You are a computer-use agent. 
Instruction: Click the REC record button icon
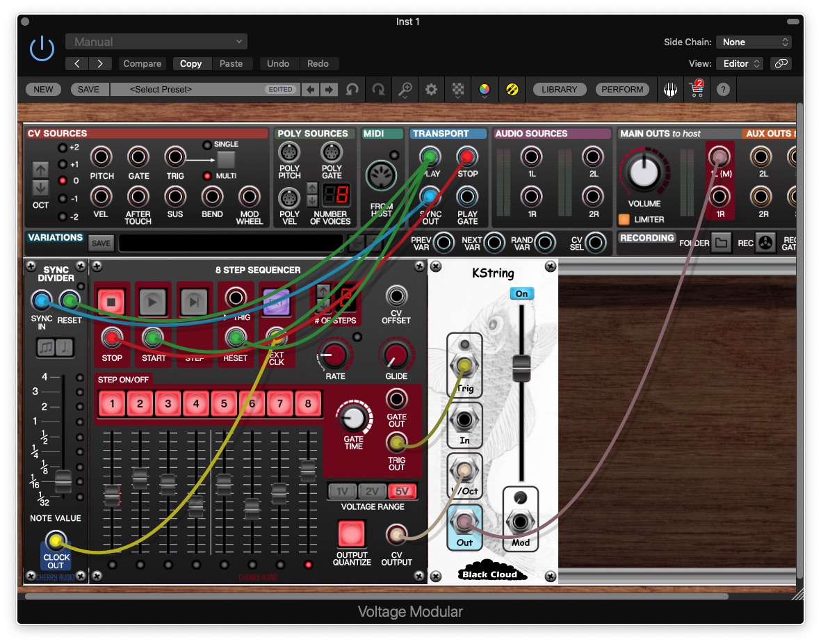pyautogui.click(x=765, y=243)
